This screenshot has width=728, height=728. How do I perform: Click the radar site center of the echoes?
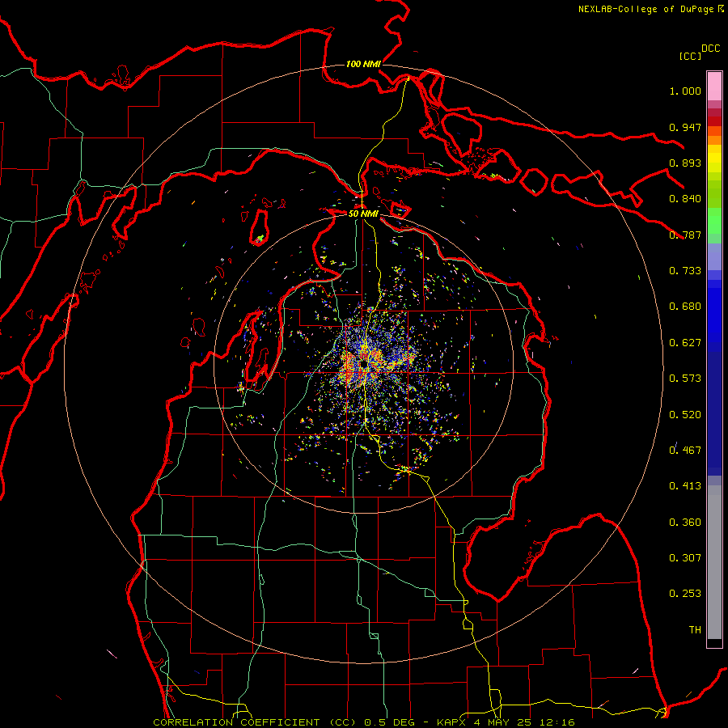(363, 362)
